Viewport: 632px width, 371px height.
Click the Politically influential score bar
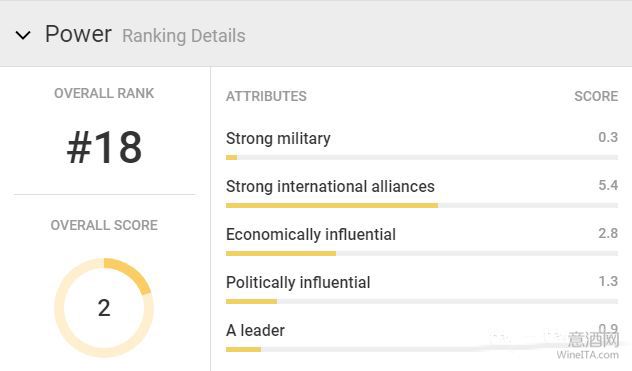[422, 301]
